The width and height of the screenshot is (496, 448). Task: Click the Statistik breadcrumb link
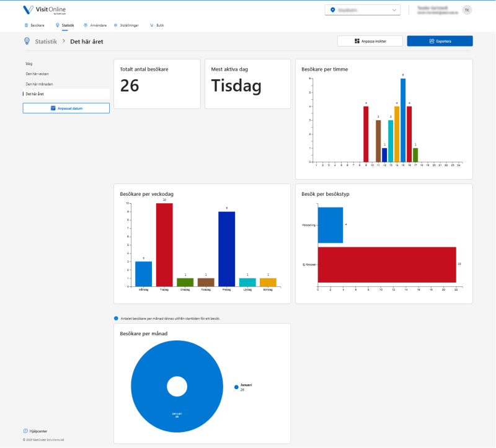pyautogui.click(x=46, y=41)
